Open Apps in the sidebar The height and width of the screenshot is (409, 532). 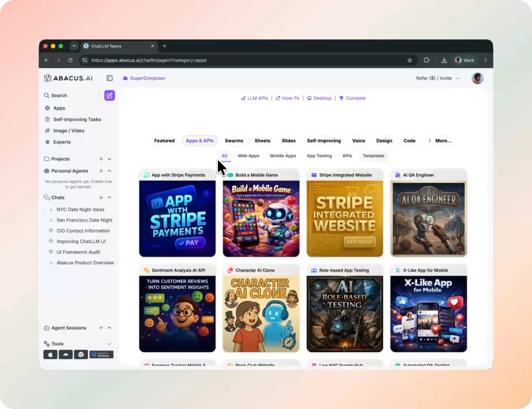[59, 108]
